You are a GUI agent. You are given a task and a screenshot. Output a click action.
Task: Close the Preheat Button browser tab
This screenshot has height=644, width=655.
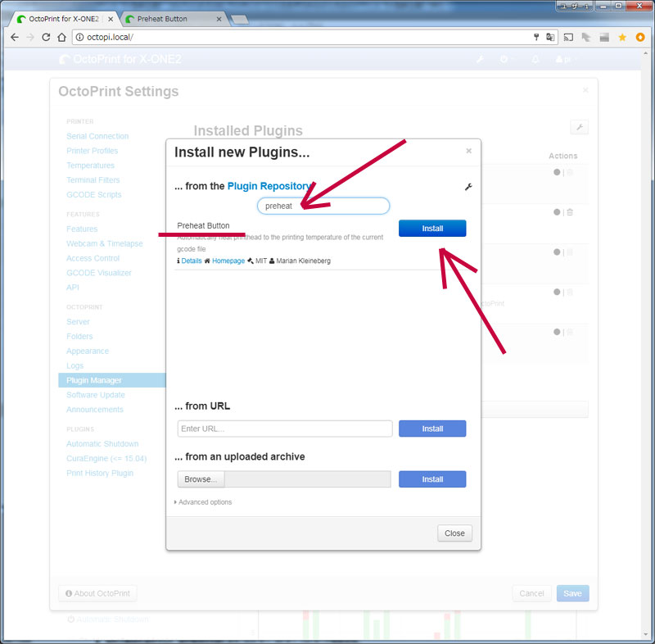click(x=219, y=19)
